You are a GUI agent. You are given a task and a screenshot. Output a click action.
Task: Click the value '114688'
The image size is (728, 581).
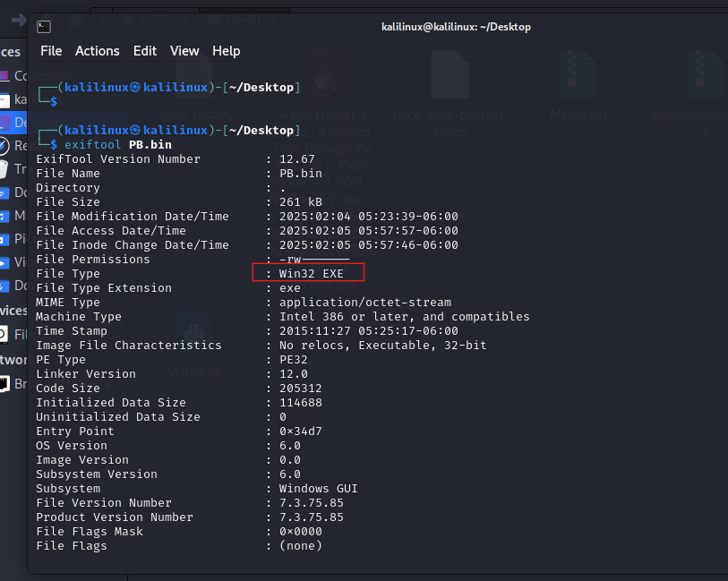pyautogui.click(x=300, y=403)
